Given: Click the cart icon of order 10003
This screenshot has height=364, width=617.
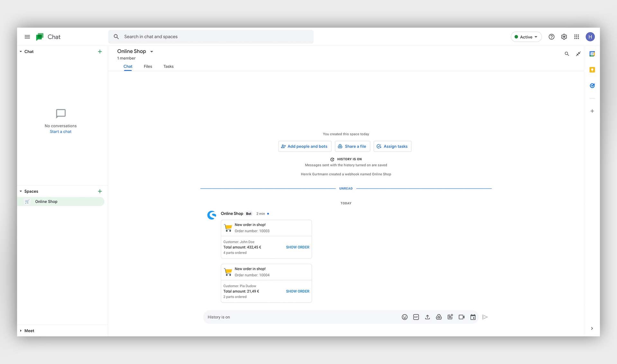Looking at the screenshot, I should click(x=228, y=228).
